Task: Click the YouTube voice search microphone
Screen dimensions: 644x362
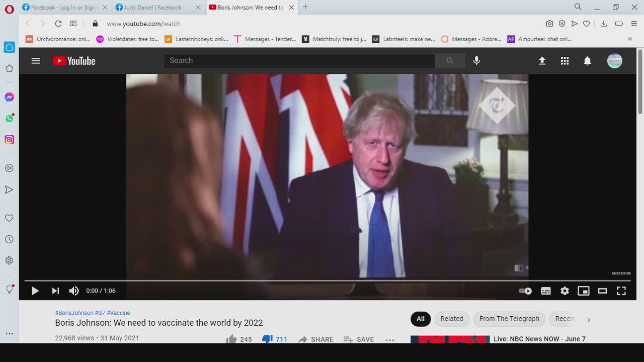Action: tap(476, 61)
